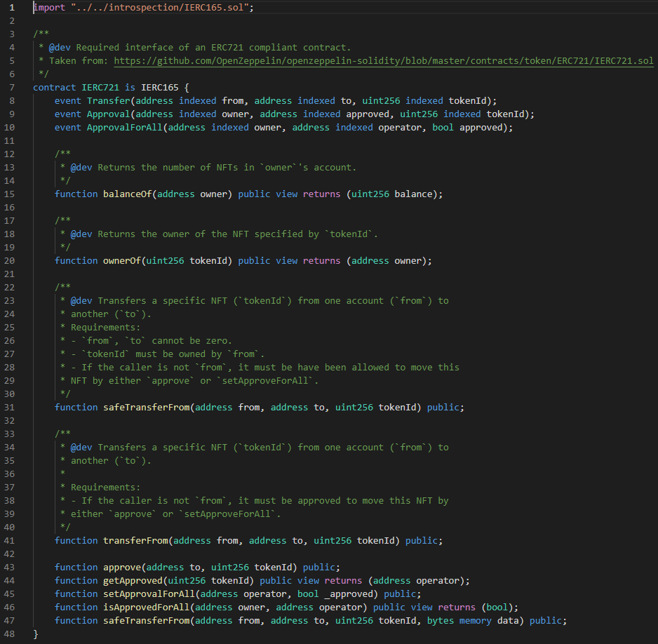Click the isApprovedForAll function name
The height and width of the screenshot is (644, 658).
coord(147,608)
